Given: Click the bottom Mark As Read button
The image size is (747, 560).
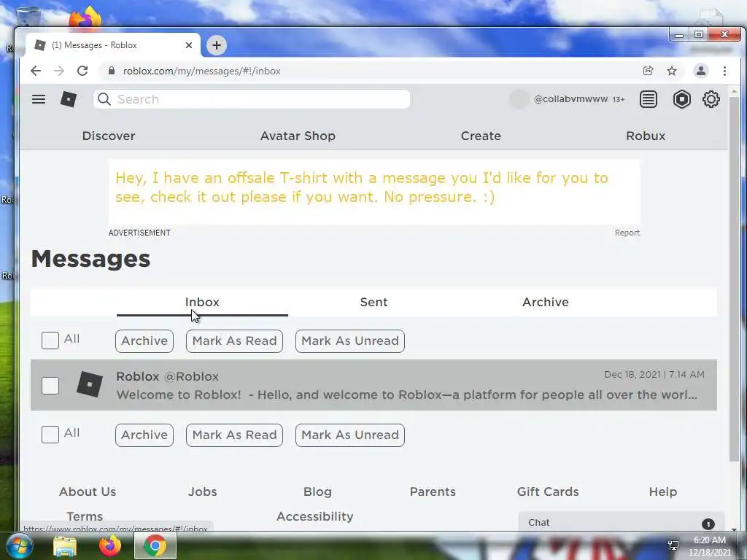Looking at the screenshot, I should (234, 435).
